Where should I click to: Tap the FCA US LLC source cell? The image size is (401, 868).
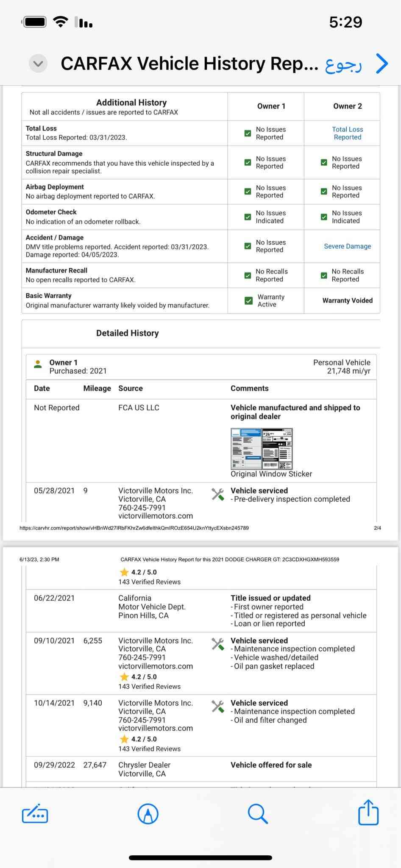pyautogui.click(x=139, y=408)
